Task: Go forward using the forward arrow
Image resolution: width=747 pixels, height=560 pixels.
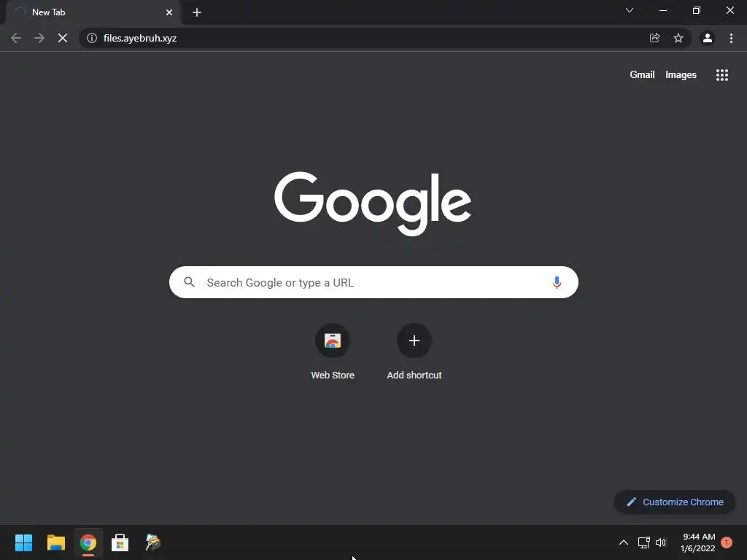Action: point(39,38)
